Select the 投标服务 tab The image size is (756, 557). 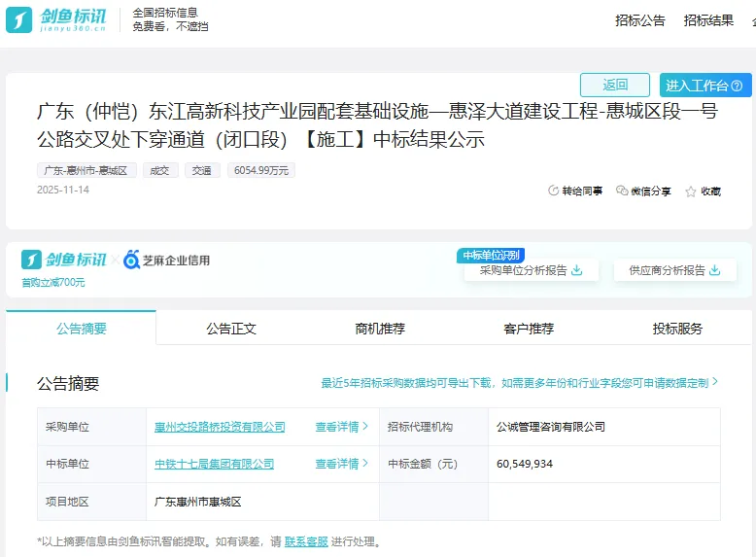pyautogui.click(x=677, y=329)
